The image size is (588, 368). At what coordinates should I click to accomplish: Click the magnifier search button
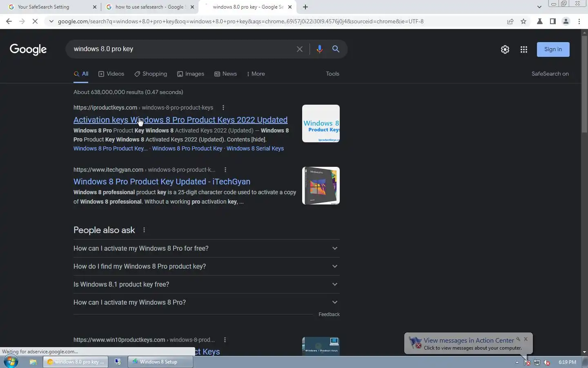tap(336, 49)
